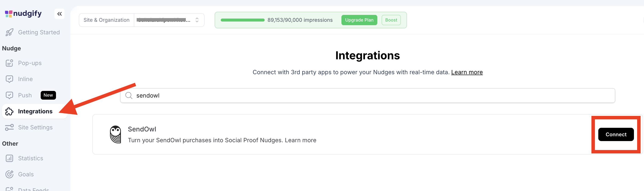This screenshot has width=644, height=191.
Task: Click the Site & Organization label
Action: coord(106,20)
